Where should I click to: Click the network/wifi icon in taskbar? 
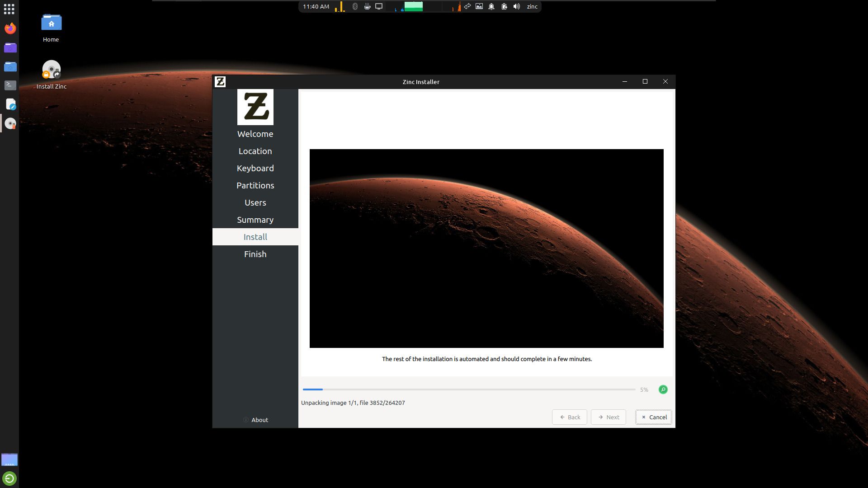[467, 7]
